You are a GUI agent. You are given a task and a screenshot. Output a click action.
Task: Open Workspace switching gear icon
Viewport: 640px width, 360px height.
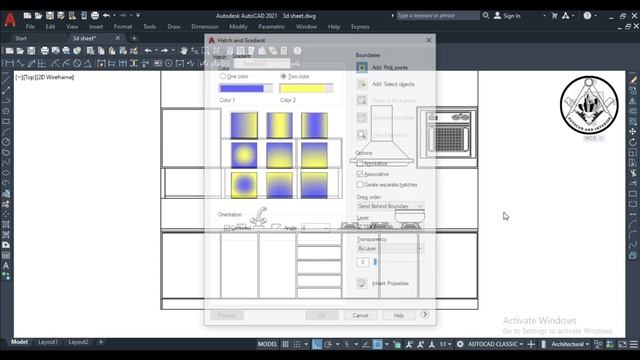pyautogui.click(x=460, y=344)
